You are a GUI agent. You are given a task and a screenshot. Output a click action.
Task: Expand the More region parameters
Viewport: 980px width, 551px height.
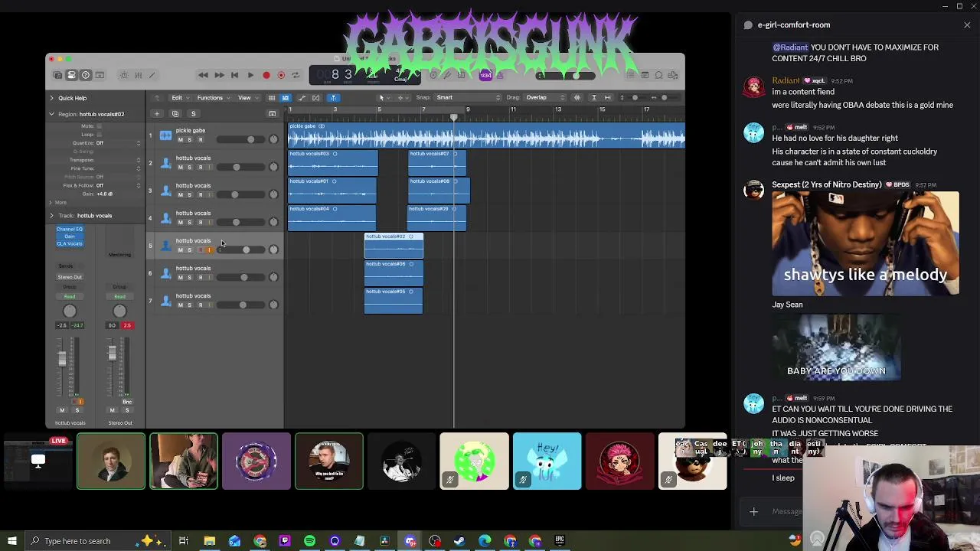[51, 203]
